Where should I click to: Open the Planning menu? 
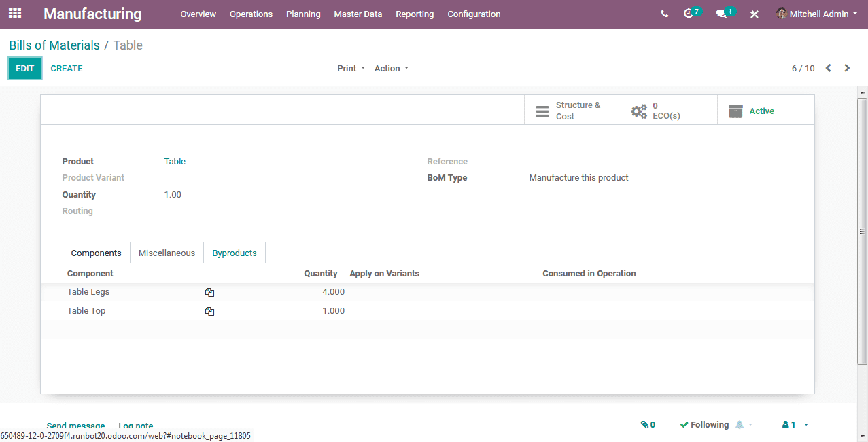(x=303, y=14)
